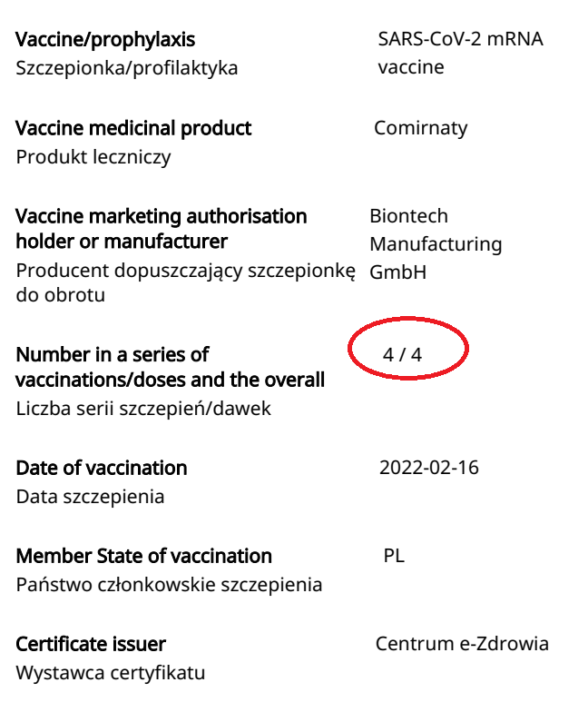Select the Comirnaty product name

[421, 128]
